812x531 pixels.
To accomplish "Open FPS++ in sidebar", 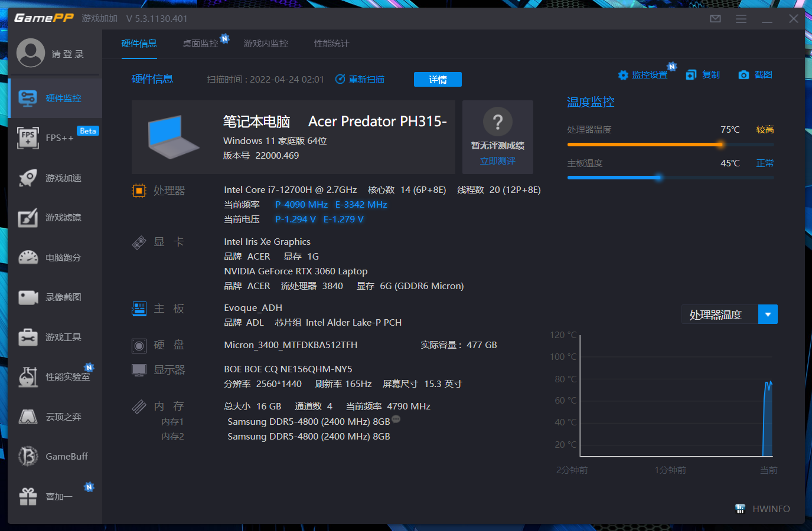I will click(56, 137).
